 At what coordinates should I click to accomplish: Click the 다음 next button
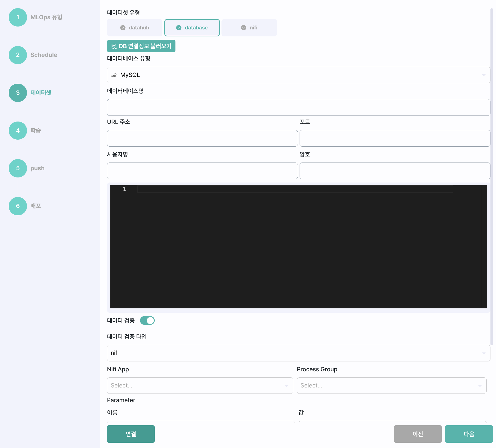pos(469,434)
